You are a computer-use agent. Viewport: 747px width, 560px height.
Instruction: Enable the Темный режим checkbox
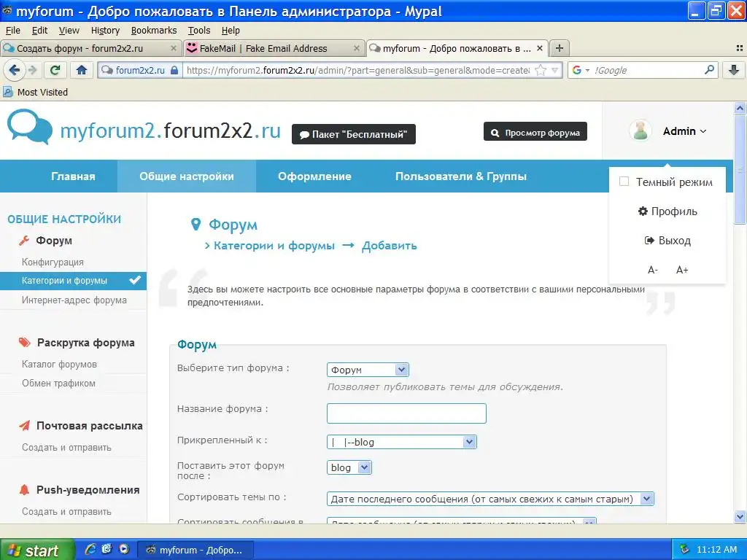[624, 182]
